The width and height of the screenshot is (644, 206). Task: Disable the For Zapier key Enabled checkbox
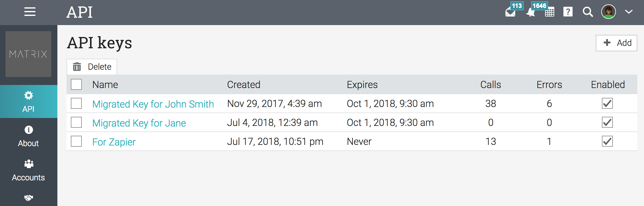click(607, 141)
